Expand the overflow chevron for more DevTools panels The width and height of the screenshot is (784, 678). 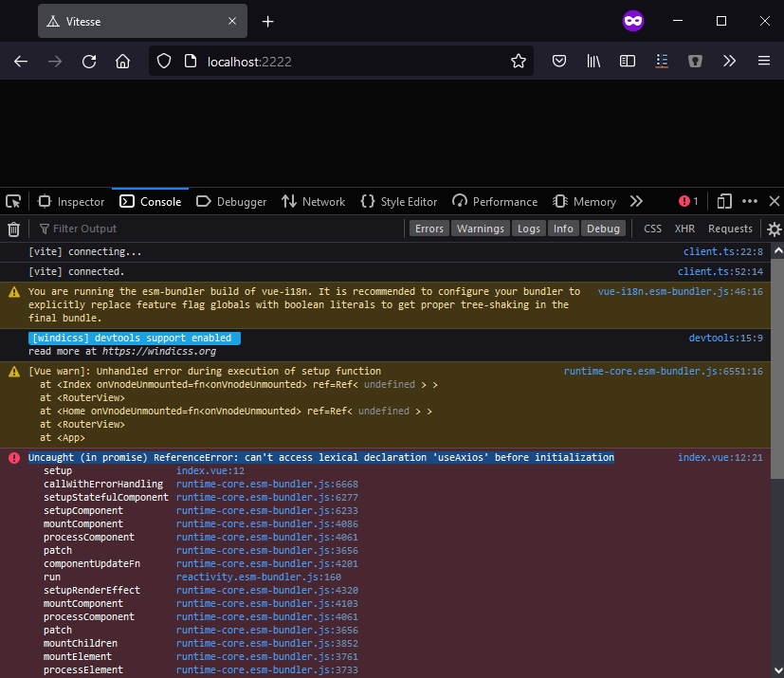(x=636, y=201)
